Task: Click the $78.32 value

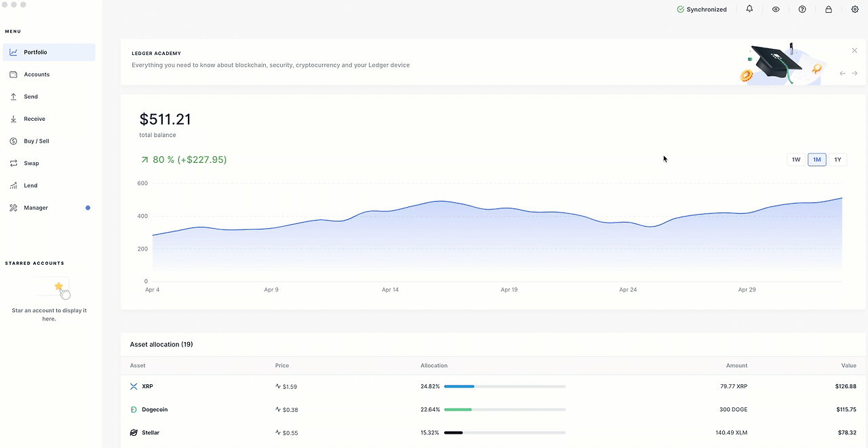Action: click(847, 432)
